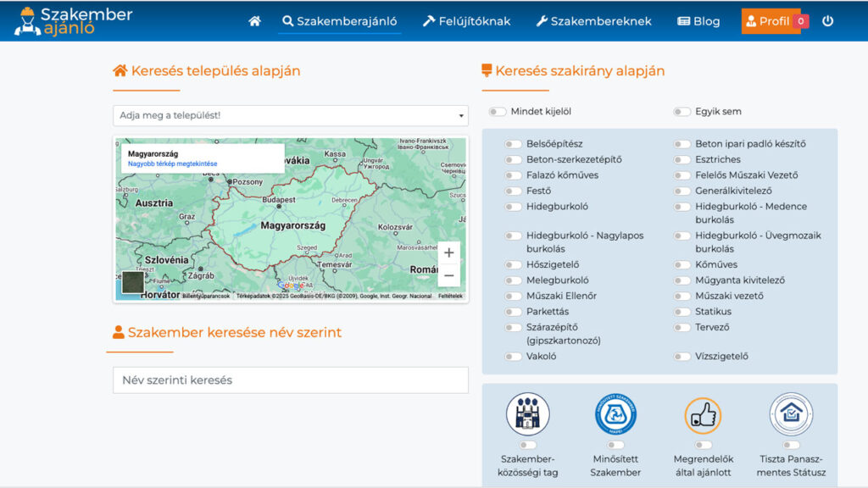Click the Tiszta Panaszmentes Státusz badge icon
Screen dimensions: 868x488
click(791, 414)
